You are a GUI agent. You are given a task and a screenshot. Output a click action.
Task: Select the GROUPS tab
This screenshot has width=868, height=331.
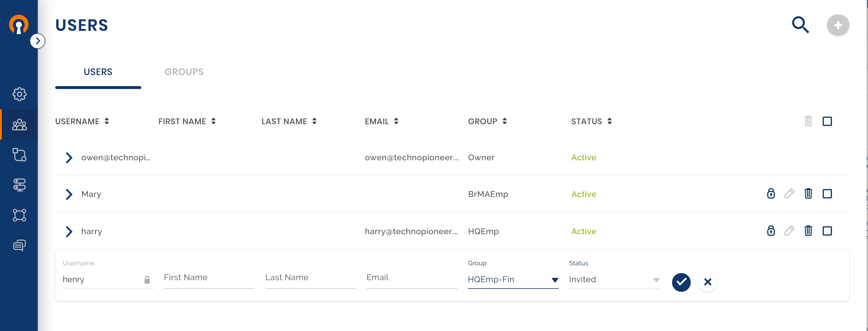(x=185, y=71)
